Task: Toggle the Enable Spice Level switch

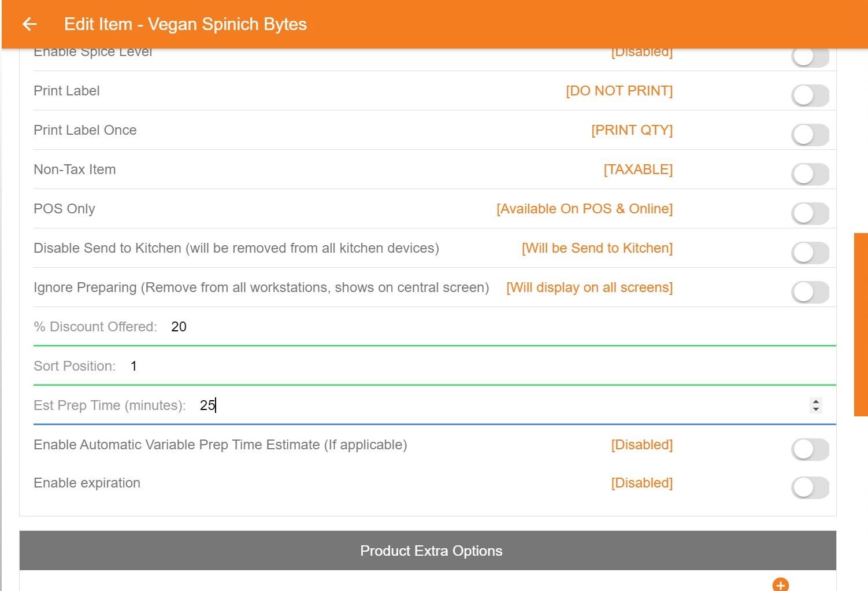Action: pyautogui.click(x=810, y=57)
